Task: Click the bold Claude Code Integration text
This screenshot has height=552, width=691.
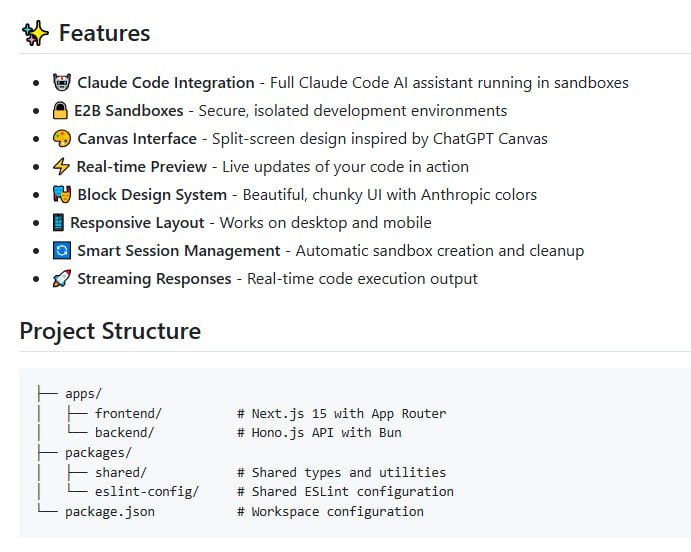Action: (166, 83)
